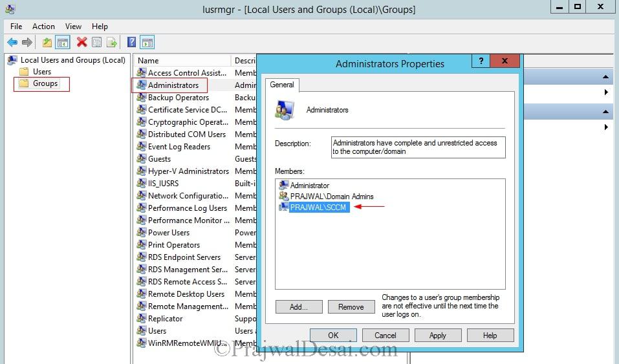Click the Show/Hide Action Pane toolbar icon
This screenshot has width=619, height=364.
tap(147, 42)
